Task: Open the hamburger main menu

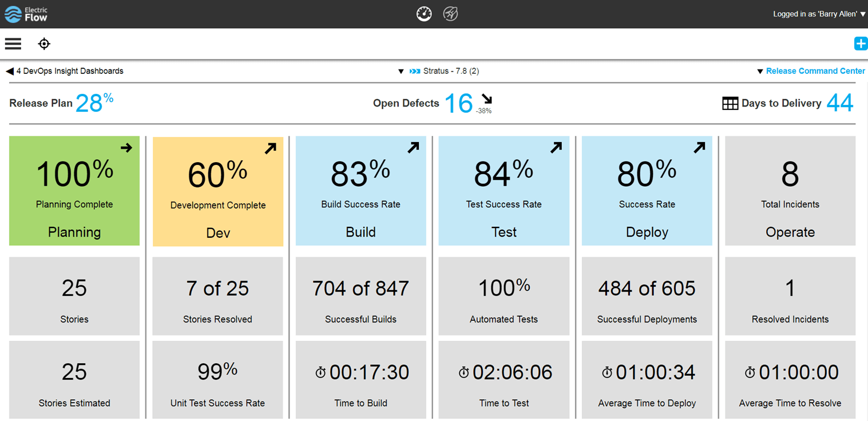Action: click(13, 44)
